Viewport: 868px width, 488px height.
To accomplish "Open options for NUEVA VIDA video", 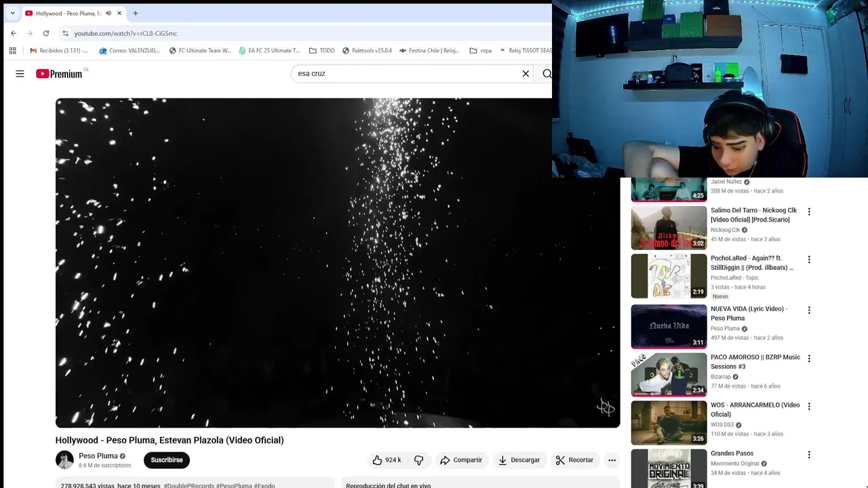I will (x=808, y=310).
